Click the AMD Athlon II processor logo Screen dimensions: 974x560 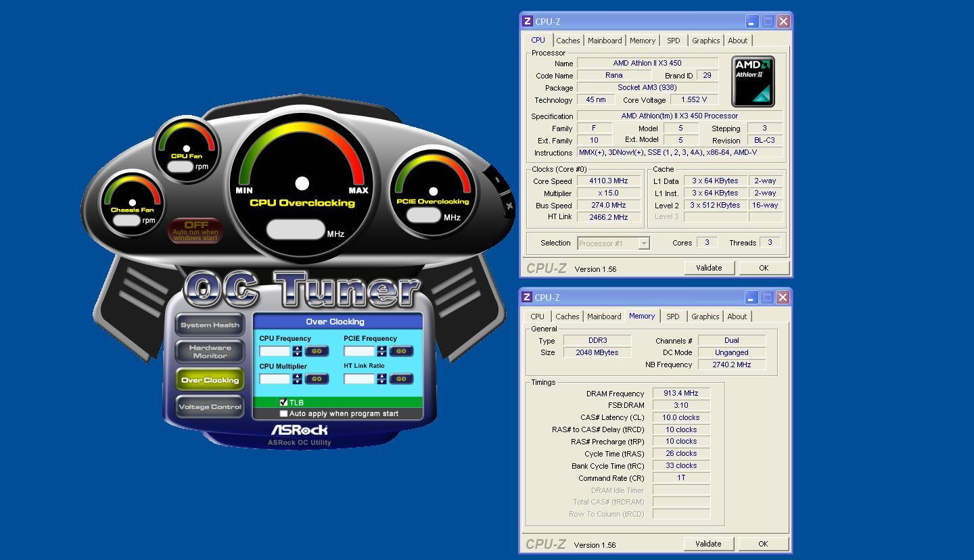point(753,81)
